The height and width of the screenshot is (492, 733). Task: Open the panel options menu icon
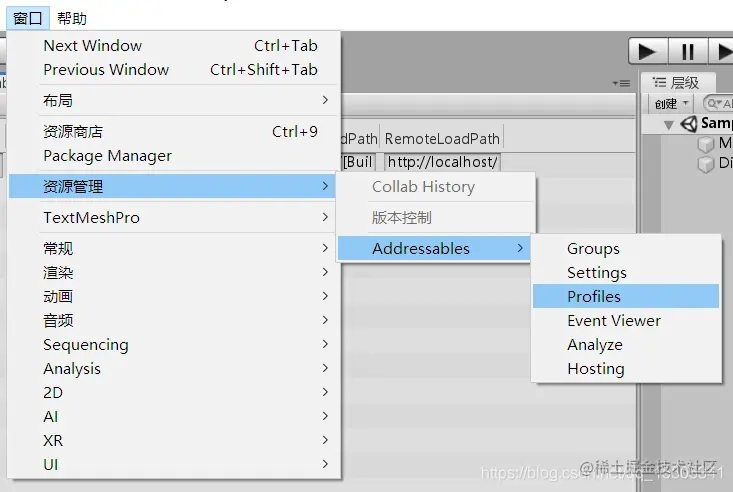click(622, 84)
